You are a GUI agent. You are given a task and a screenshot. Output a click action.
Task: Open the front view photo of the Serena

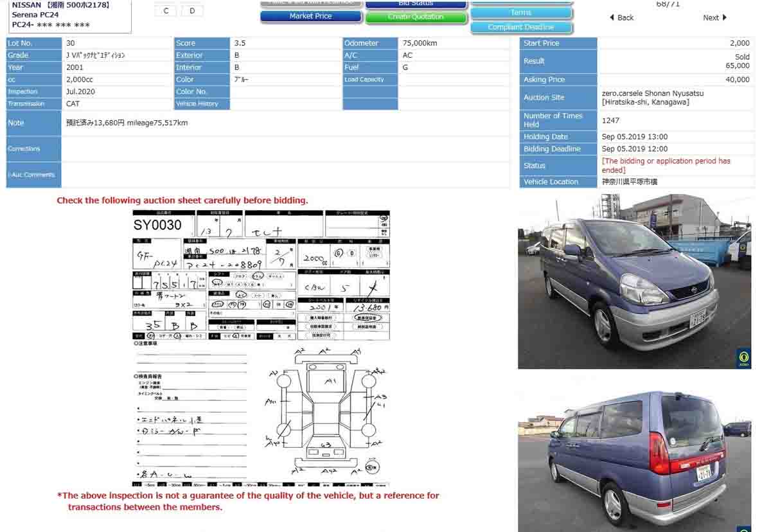click(x=634, y=281)
